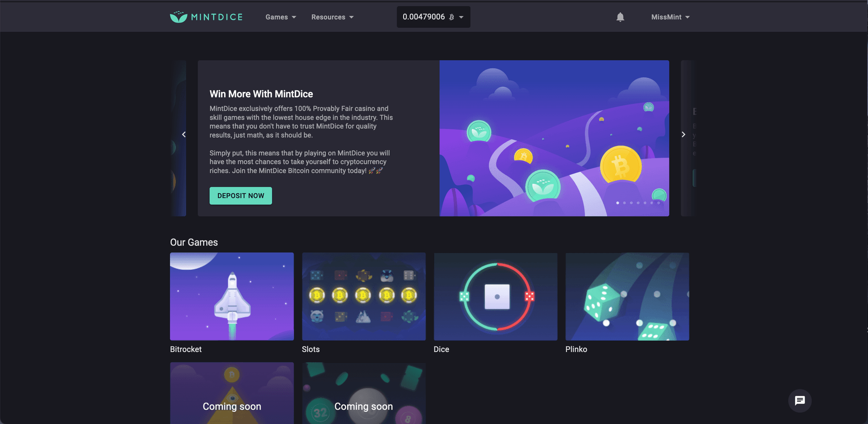Select the active white carousel indicator dot

[x=618, y=203]
